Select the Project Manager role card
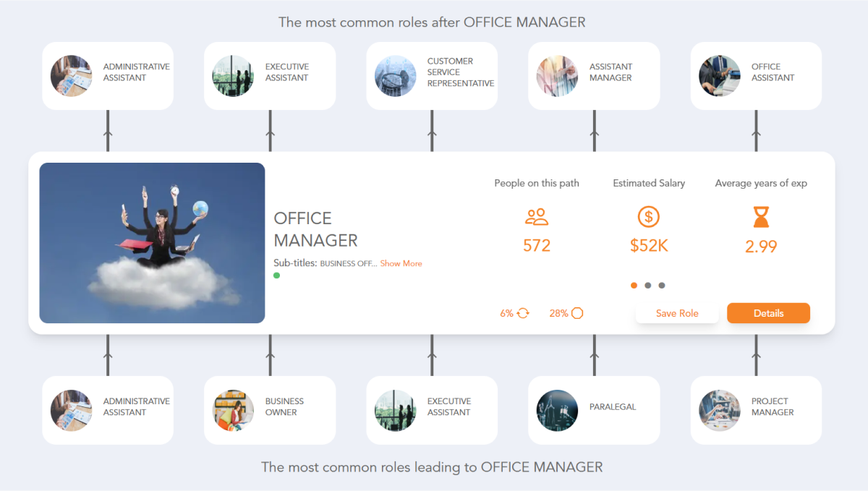The image size is (868, 491). [755, 409]
